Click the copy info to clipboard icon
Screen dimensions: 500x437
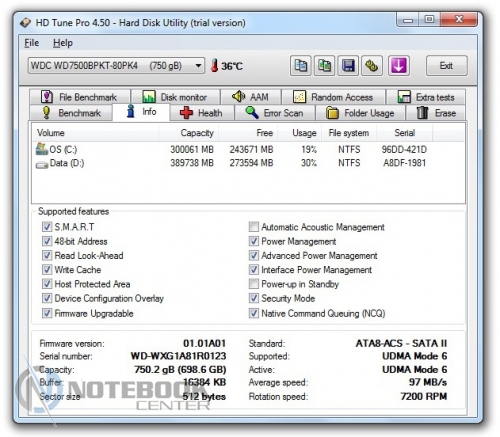tap(301, 66)
